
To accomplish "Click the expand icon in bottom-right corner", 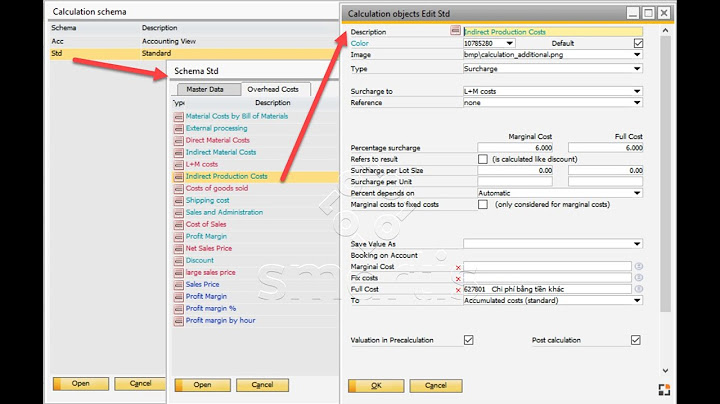I will point(664,390).
